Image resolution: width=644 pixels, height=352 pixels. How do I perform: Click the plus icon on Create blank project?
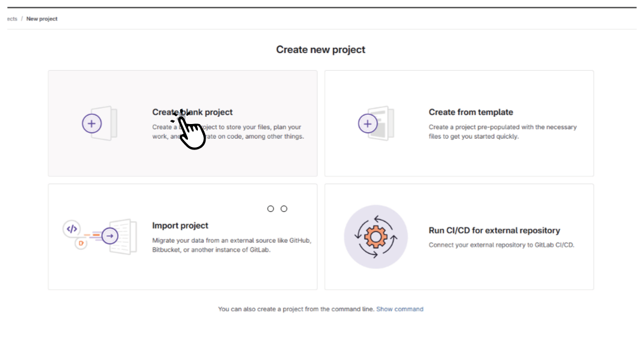[x=92, y=123]
